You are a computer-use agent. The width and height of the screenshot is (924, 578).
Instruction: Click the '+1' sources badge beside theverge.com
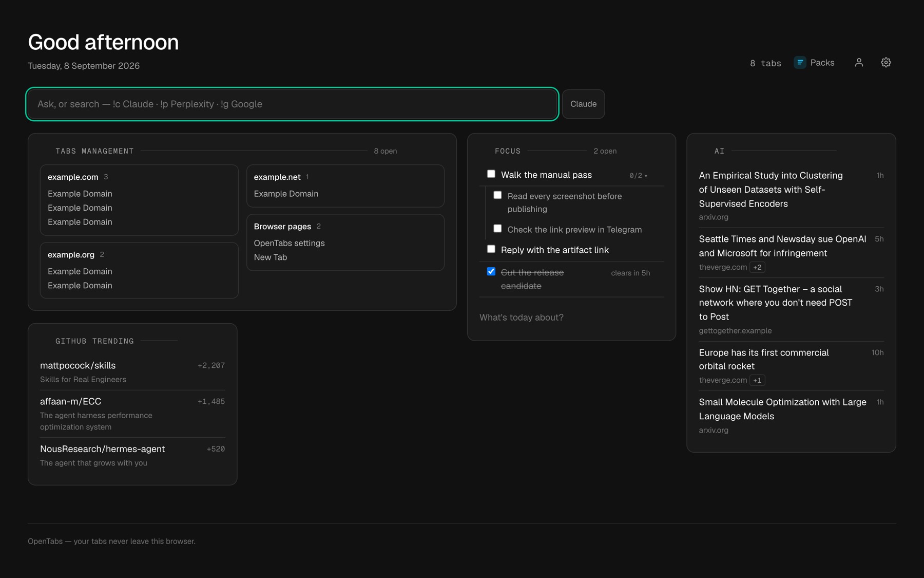tap(757, 380)
